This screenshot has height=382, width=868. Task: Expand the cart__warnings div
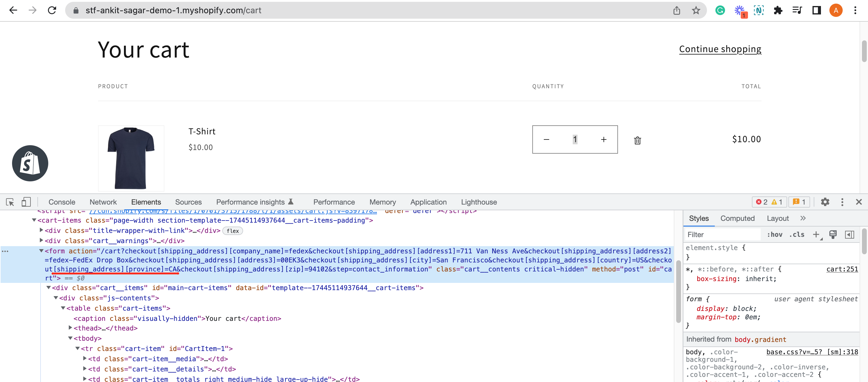pos(41,240)
